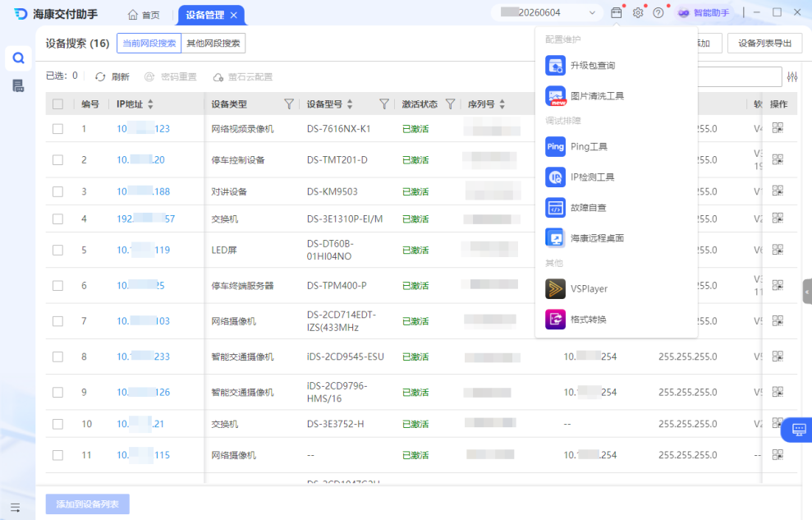Expand sidebar with bottom-left menu icon

click(15, 508)
